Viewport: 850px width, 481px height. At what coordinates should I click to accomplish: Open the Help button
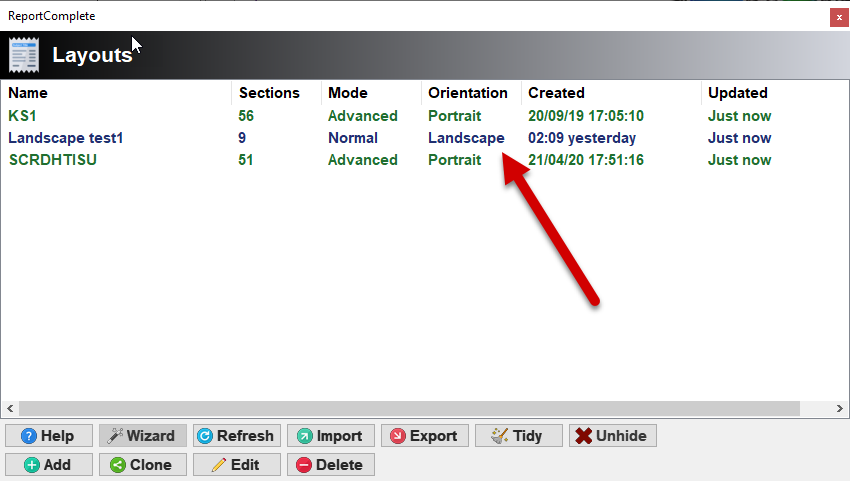(x=49, y=435)
